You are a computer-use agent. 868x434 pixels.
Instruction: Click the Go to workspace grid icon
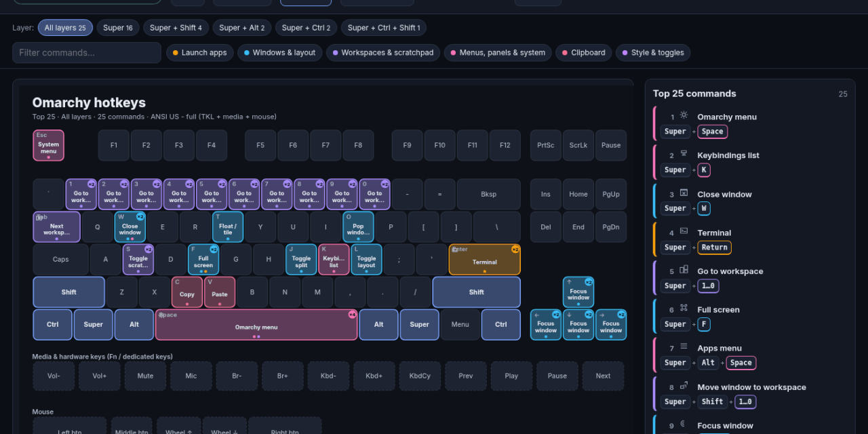click(x=684, y=270)
